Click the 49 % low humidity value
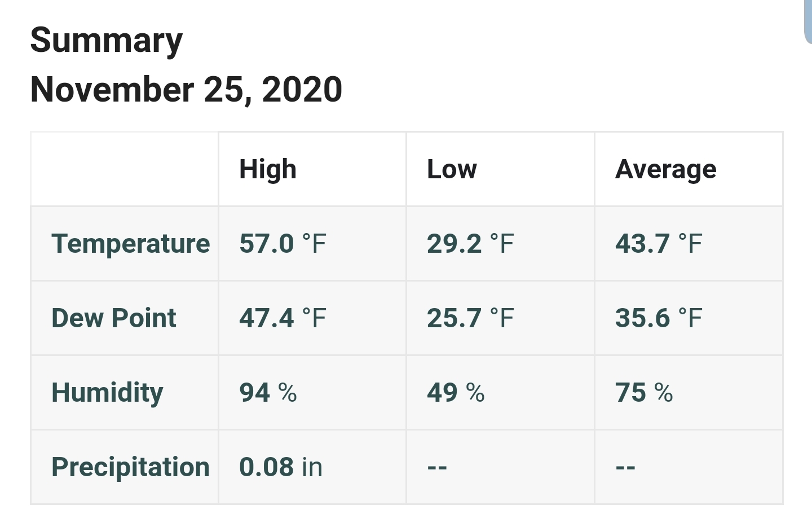This screenshot has height=514, width=812. pyautogui.click(x=456, y=393)
